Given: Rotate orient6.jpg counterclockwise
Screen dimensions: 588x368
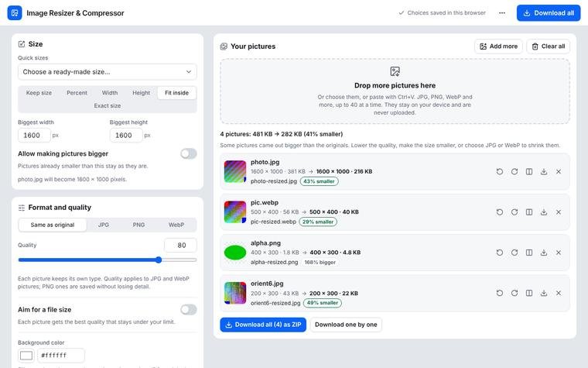Looking at the screenshot, I should point(500,293).
